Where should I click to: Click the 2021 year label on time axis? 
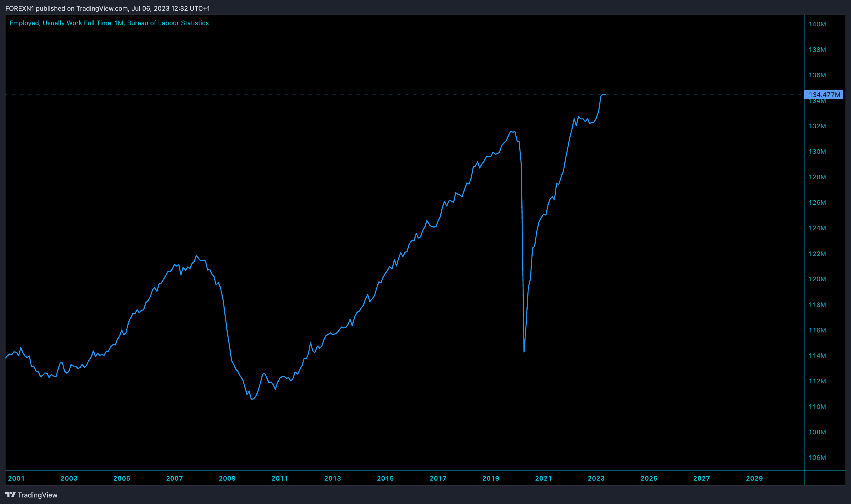tap(544, 478)
